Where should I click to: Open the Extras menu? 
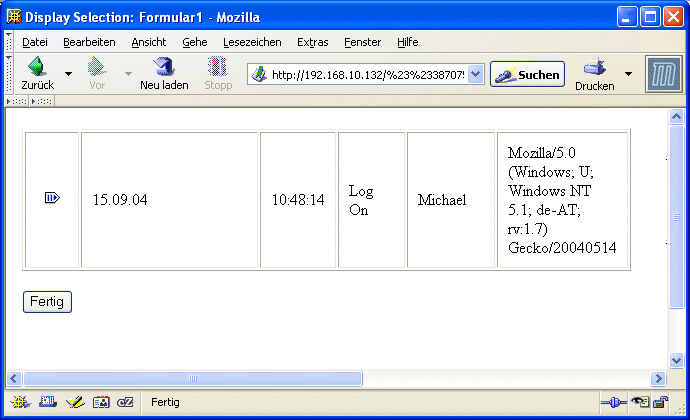pos(312,42)
